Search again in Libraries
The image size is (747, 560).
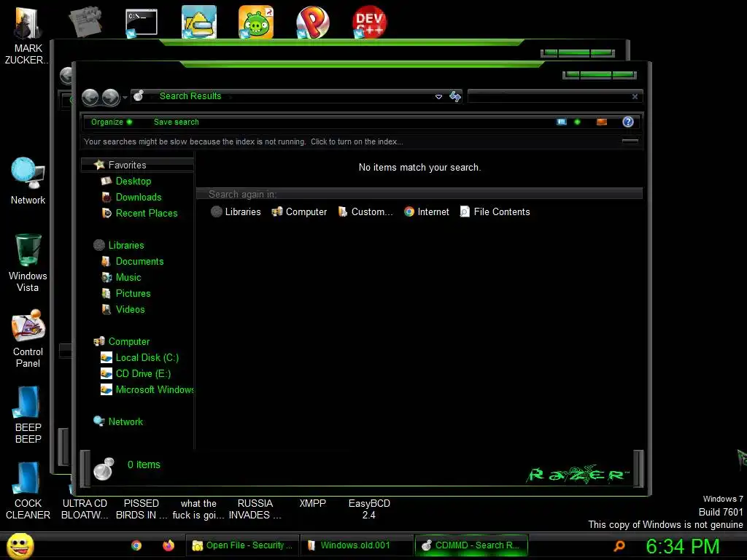tap(236, 212)
